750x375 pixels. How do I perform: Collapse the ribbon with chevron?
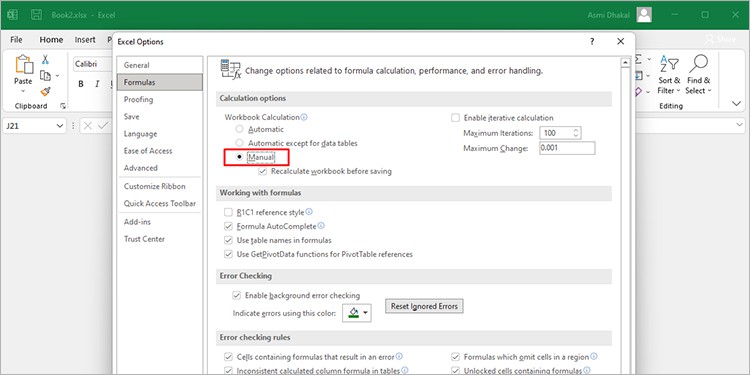click(x=737, y=103)
